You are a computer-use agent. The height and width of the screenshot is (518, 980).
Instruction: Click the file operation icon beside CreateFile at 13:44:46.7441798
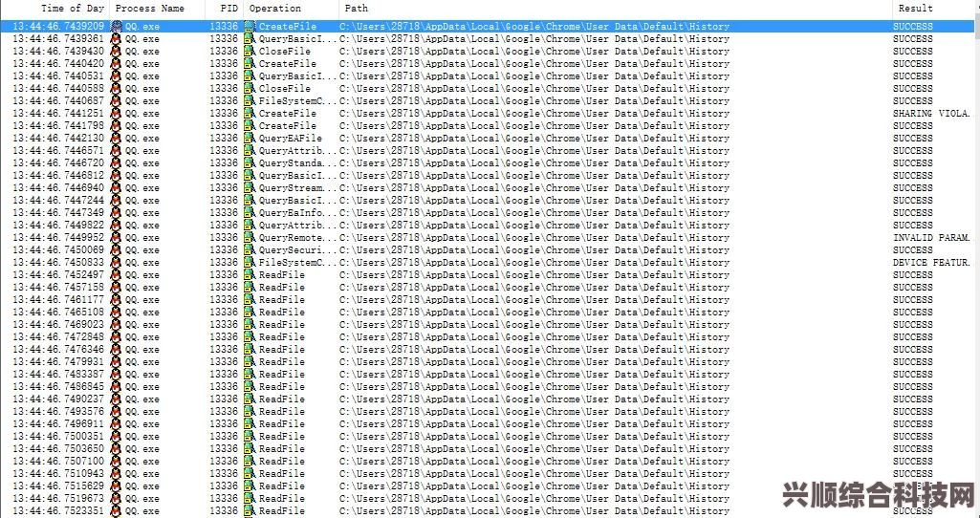pos(250,125)
